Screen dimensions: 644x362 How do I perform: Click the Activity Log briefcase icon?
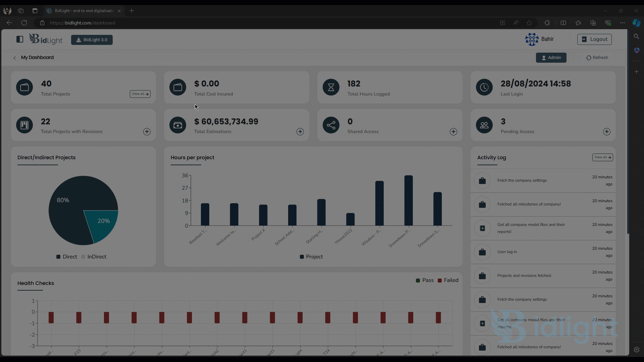pyautogui.click(x=483, y=180)
